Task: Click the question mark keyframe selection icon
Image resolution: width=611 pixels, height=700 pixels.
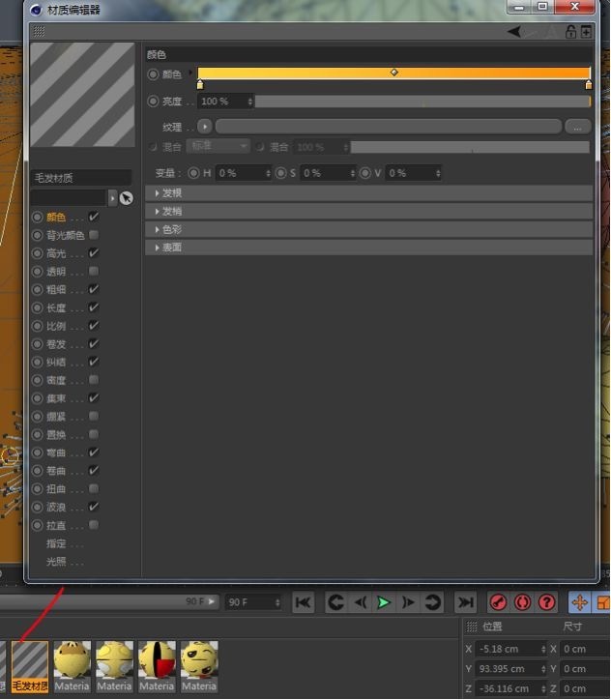Action: point(546,602)
